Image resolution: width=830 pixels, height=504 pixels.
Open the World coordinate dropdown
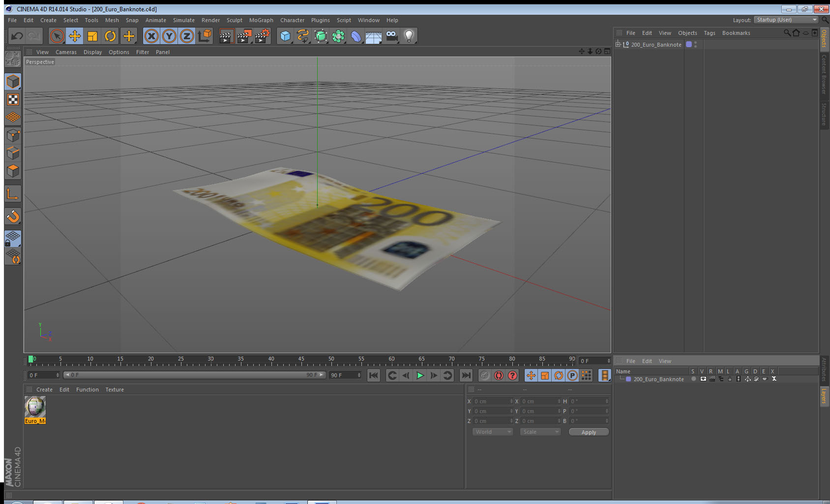pos(493,432)
